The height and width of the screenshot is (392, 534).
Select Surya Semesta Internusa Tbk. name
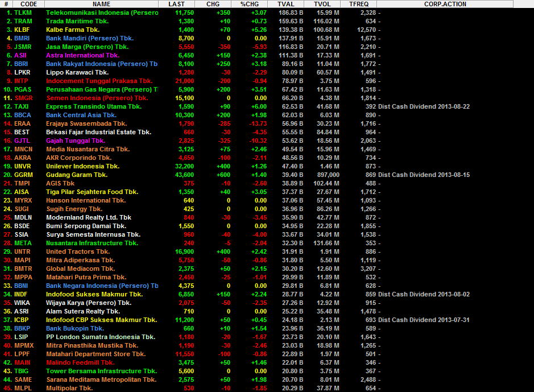(93, 234)
